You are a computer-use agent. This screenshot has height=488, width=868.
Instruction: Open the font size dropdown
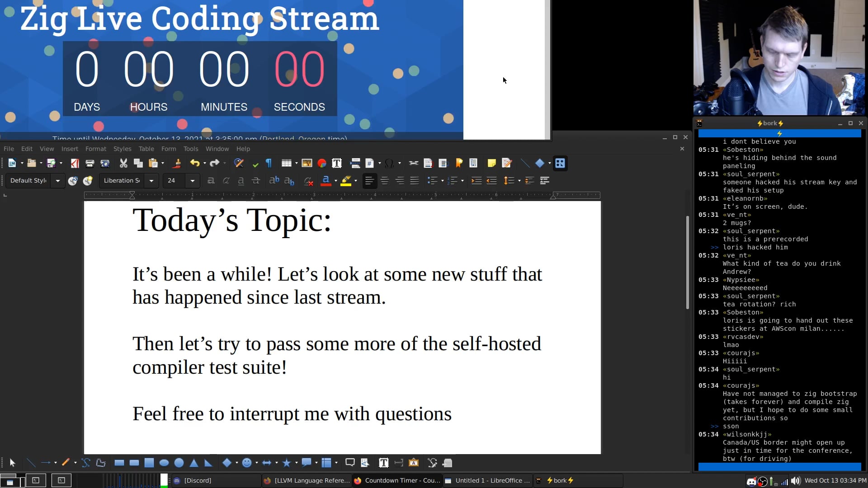193,181
